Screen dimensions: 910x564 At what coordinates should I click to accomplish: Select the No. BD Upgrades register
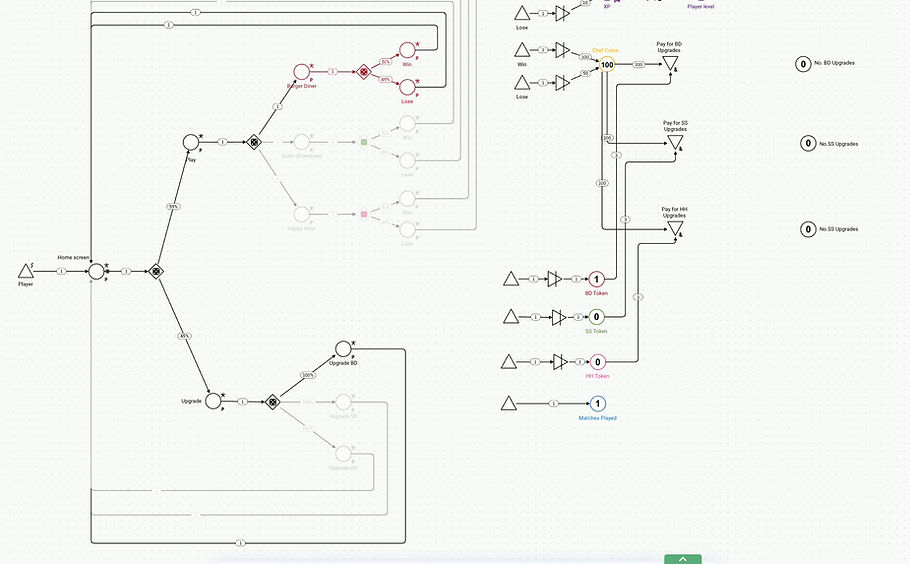[x=803, y=64]
